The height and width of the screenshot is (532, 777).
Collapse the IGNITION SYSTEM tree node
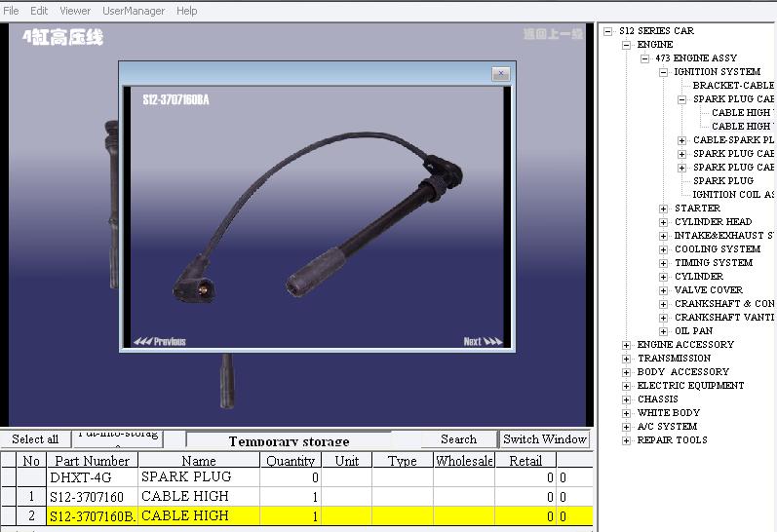click(663, 72)
